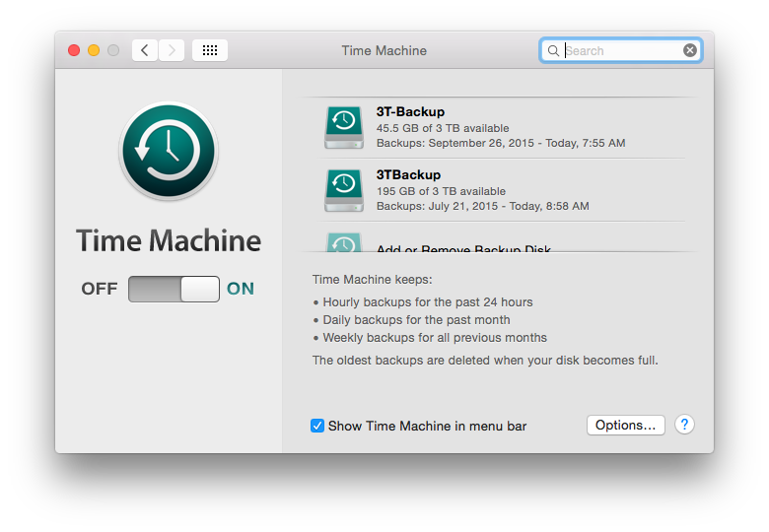The image size is (769, 532).
Task: Minimize the window with the yellow button
Action: (x=94, y=50)
